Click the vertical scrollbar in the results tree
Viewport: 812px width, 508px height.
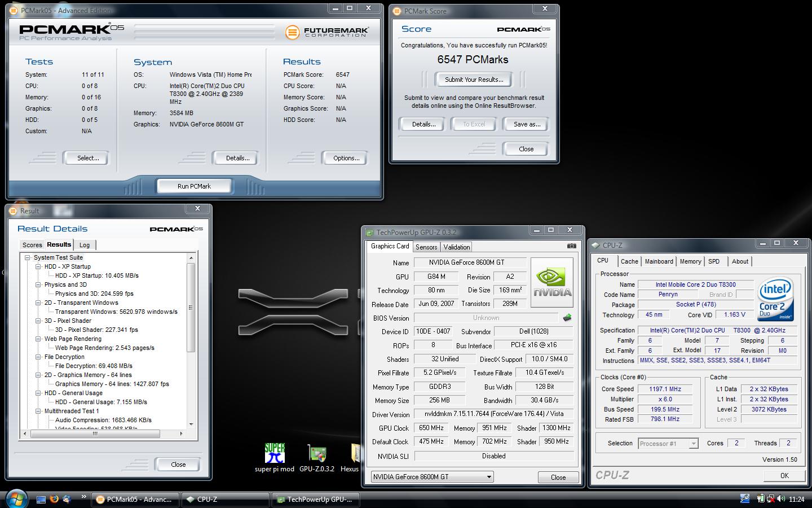pos(191,308)
